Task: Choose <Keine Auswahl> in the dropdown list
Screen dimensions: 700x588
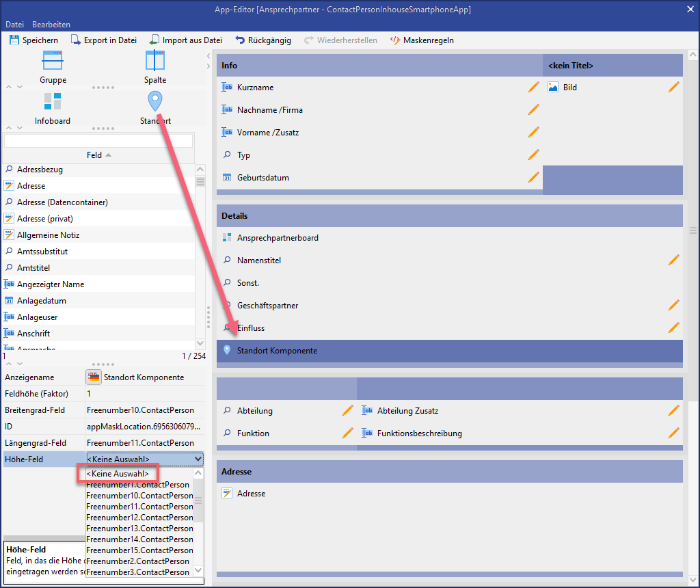Action: (118, 474)
